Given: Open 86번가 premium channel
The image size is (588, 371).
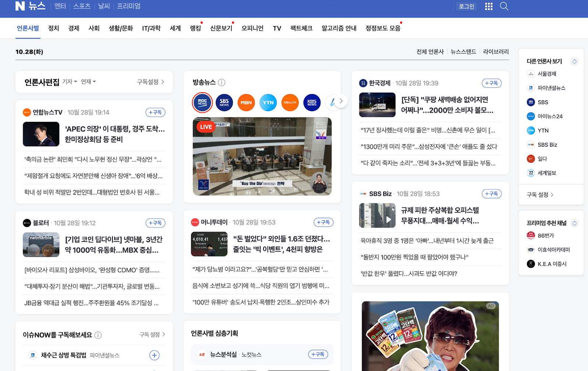Looking at the screenshot, I should pos(541,235).
